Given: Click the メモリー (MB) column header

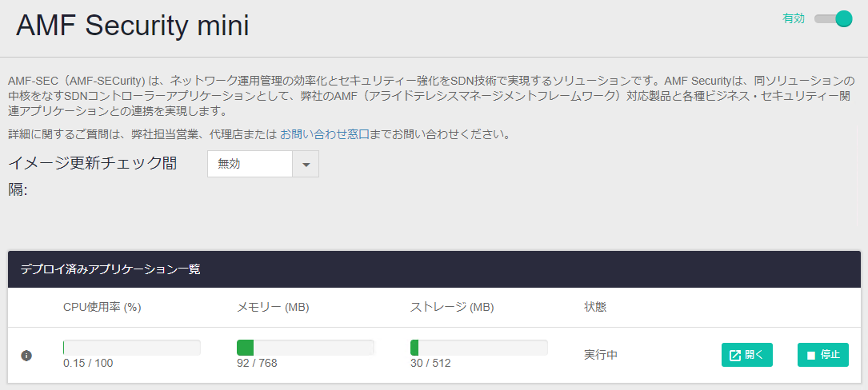Looking at the screenshot, I should tap(273, 307).
